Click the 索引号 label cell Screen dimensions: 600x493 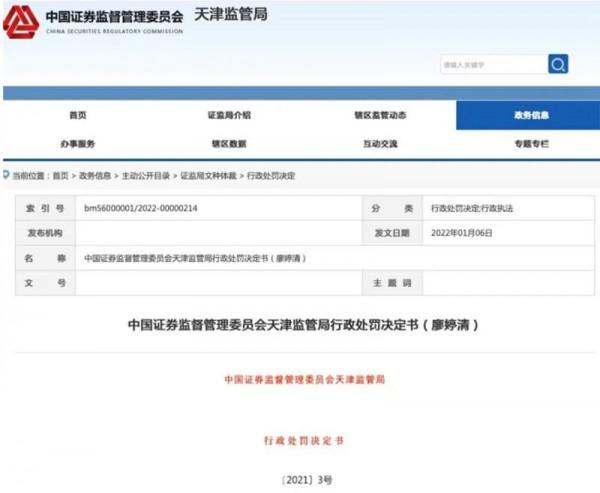tap(45, 208)
